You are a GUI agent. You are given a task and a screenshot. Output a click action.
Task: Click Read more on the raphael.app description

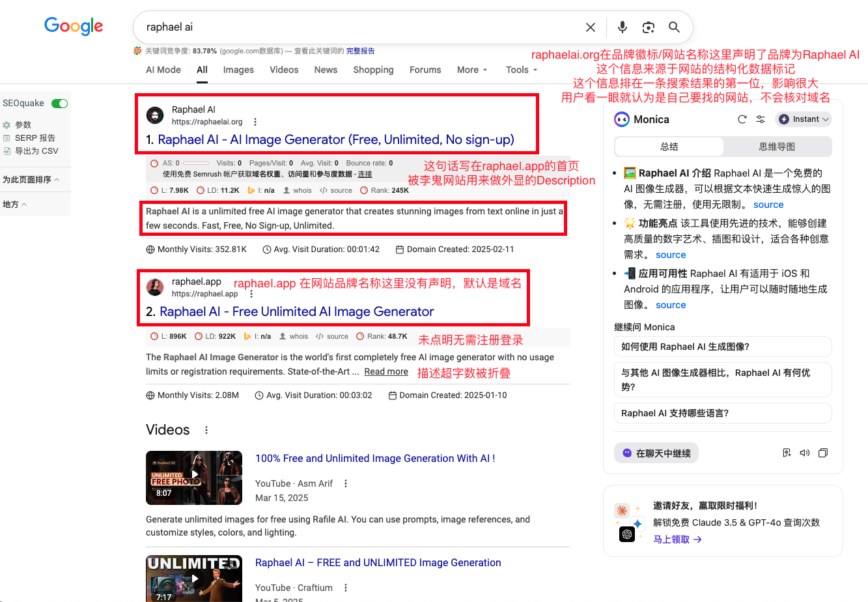tap(386, 371)
